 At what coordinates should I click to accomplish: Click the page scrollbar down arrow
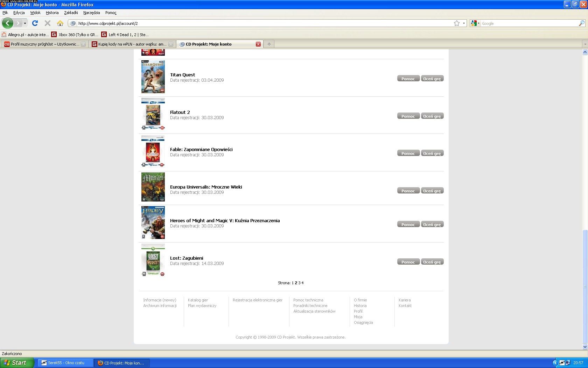point(585,347)
